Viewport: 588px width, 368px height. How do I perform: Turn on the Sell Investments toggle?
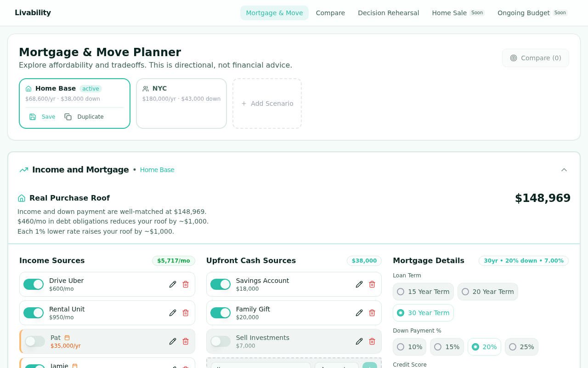[x=220, y=341]
